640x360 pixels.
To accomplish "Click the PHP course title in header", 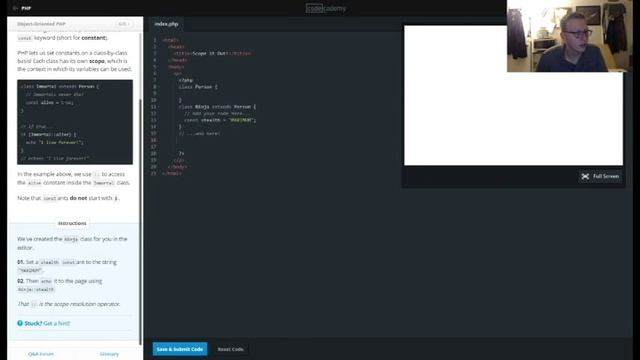I will click(x=26, y=8).
